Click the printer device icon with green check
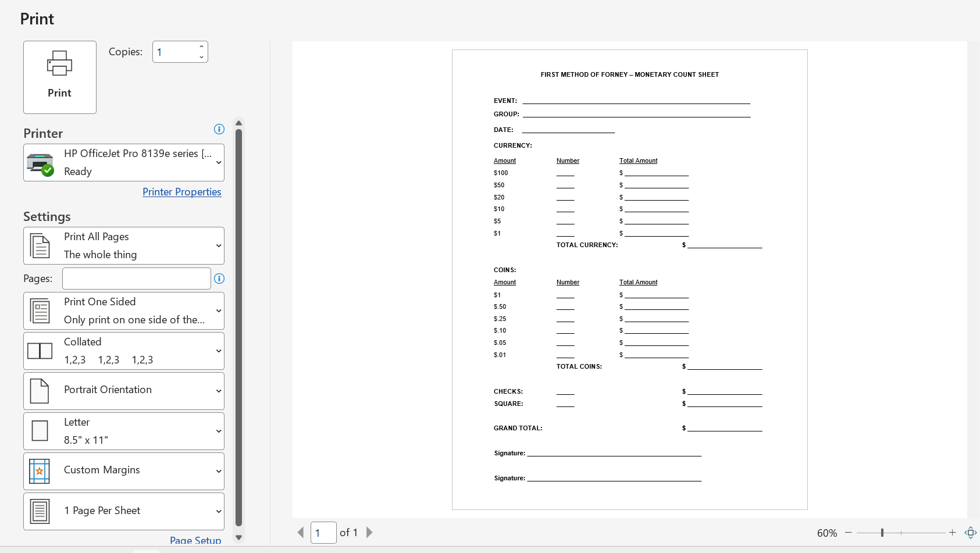Image resolution: width=980 pixels, height=553 pixels. (x=40, y=165)
